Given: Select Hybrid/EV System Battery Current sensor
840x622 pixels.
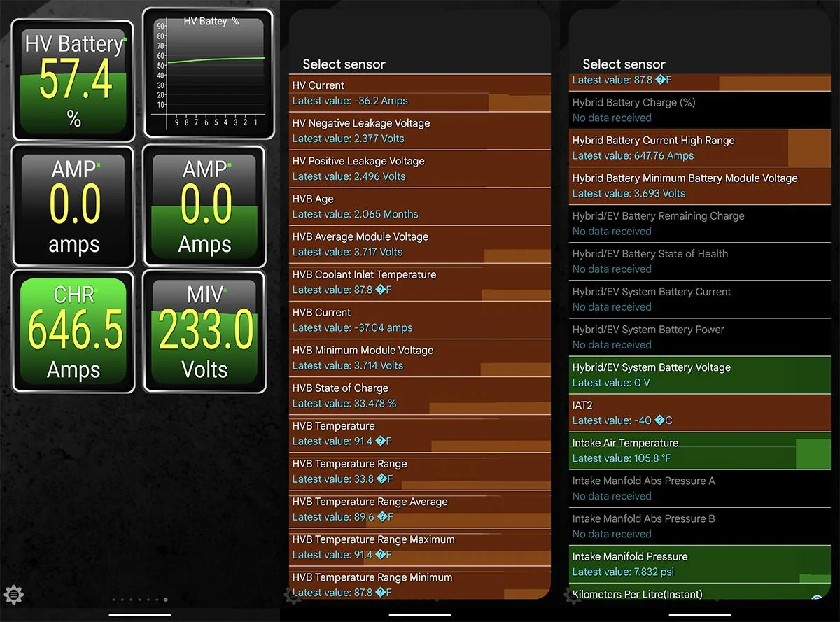Looking at the screenshot, I should point(700,299).
